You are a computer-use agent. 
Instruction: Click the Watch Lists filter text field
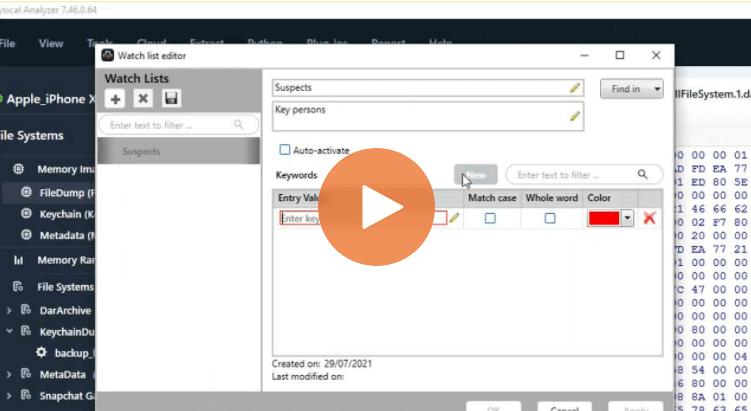[x=170, y=125]
